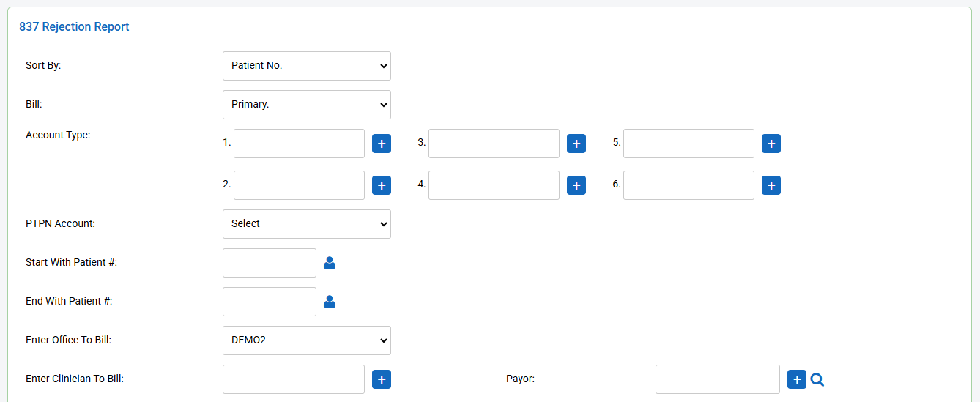The height and width of the screenshot is (402, 980).
Task: Click into the Payor text field
Action: [x=717, y=379]
